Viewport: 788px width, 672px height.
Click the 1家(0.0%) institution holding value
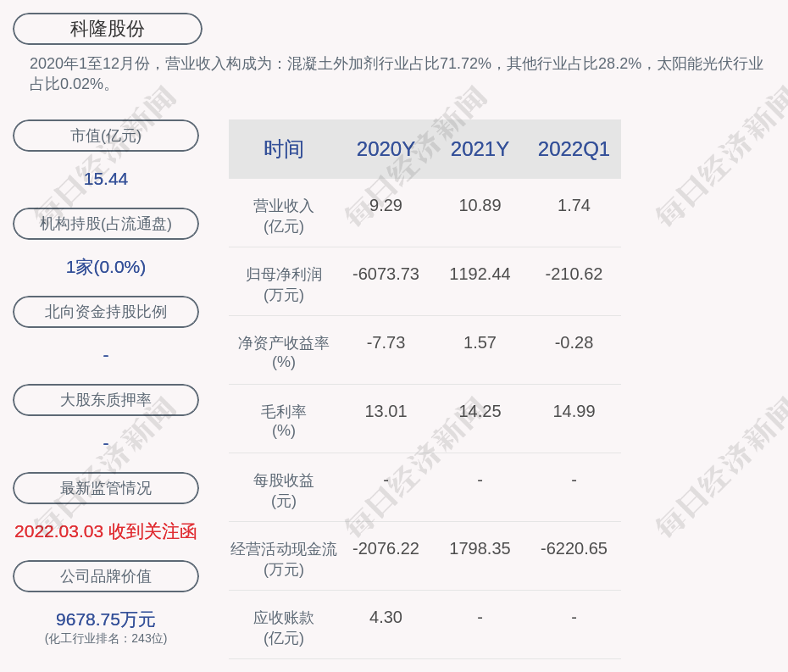(x=106, y=267)
